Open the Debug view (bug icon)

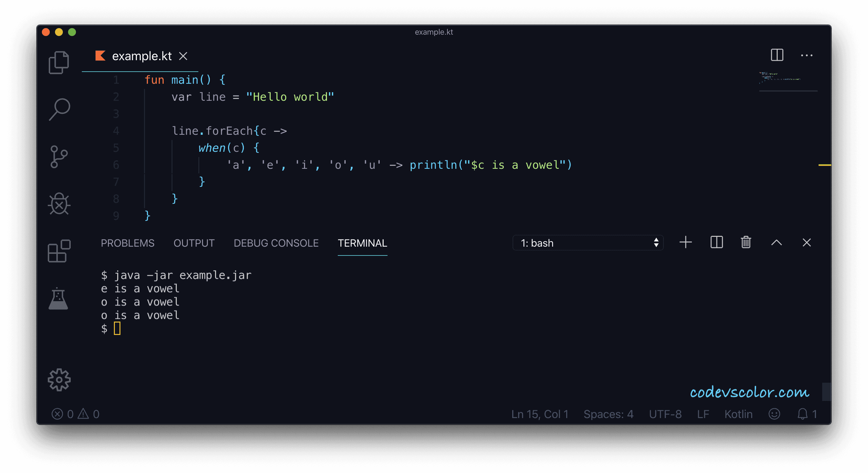[59, 204]
